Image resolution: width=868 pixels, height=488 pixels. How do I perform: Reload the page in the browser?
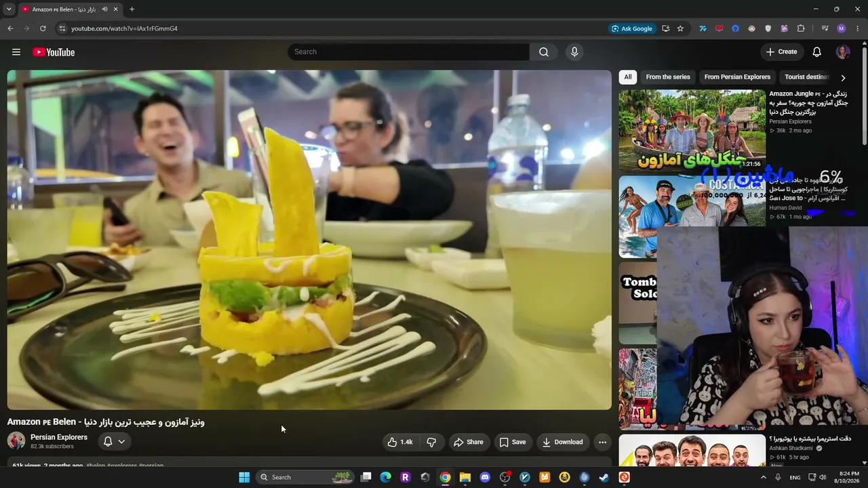pyautogui.click(x=43, y=28)
